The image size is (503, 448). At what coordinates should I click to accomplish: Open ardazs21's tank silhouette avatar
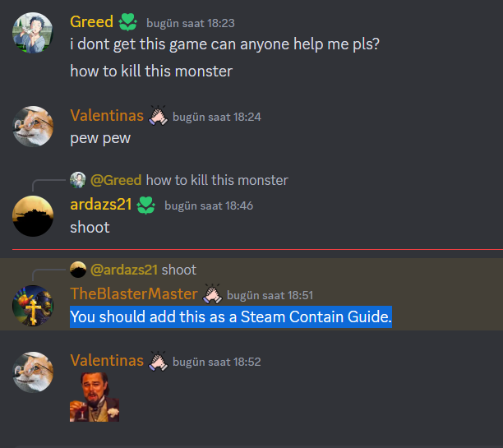(x=33, y=216)
